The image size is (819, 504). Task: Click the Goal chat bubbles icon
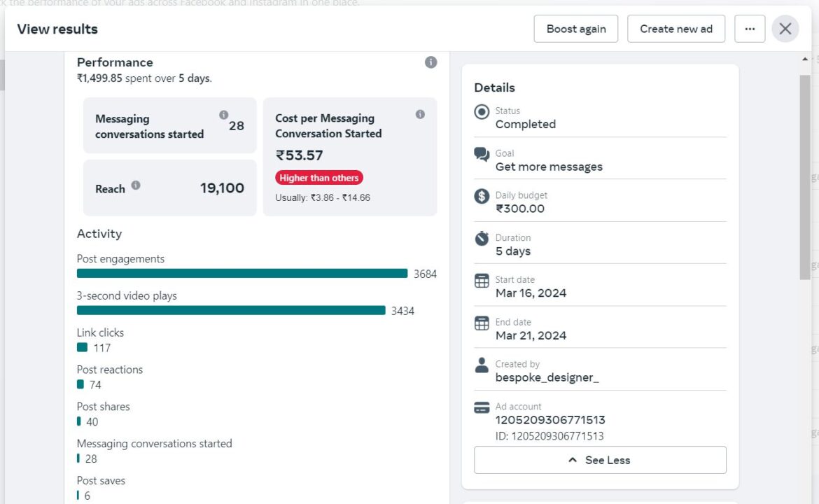[482, 154]
